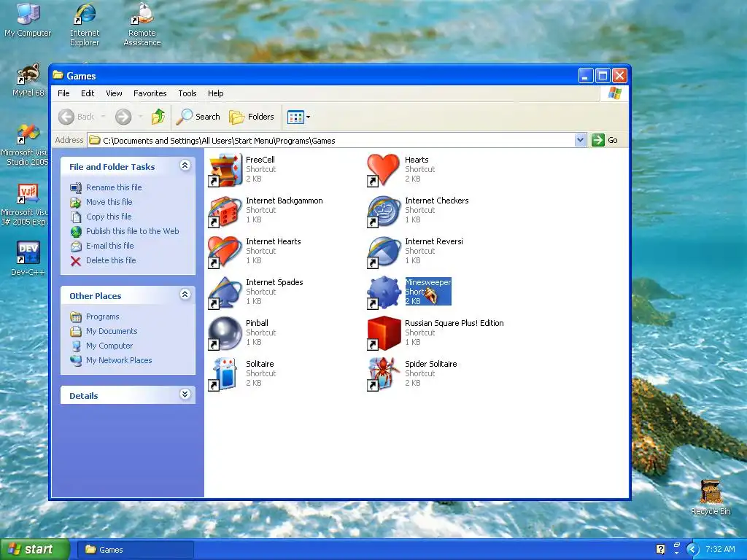Viewport: 747px width, 560px height.
Task: Open the Back history dropdown arrow
Action: pos(103,117)
